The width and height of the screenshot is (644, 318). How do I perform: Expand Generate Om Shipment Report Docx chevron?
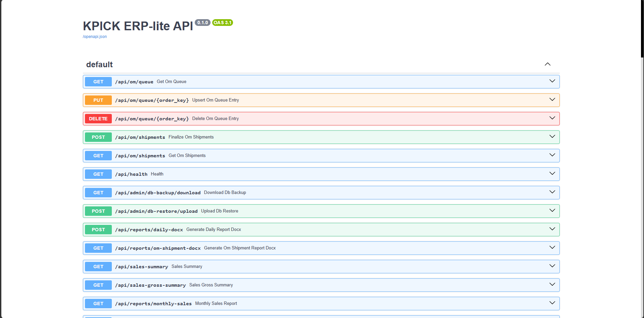(552, 247)
